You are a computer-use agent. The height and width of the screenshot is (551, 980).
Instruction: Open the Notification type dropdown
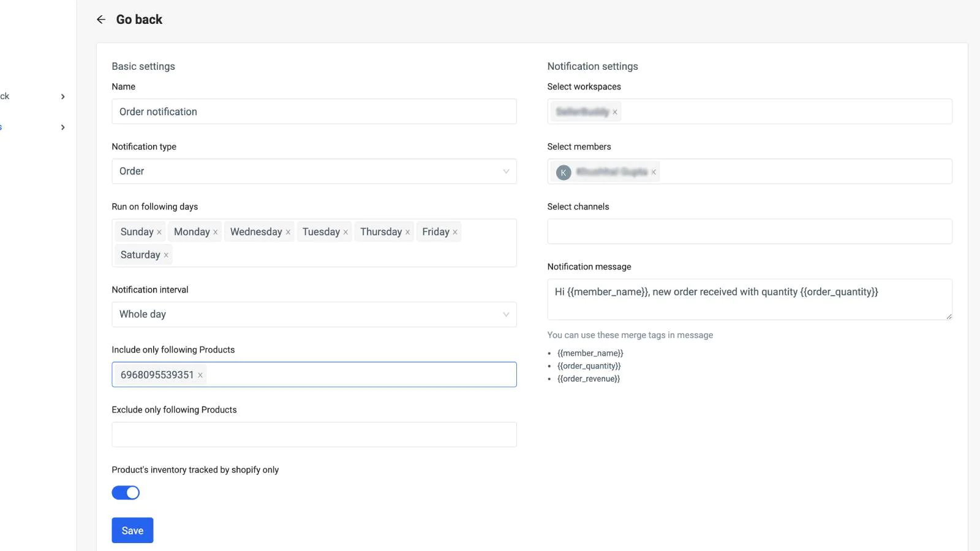tap(314, 171)
